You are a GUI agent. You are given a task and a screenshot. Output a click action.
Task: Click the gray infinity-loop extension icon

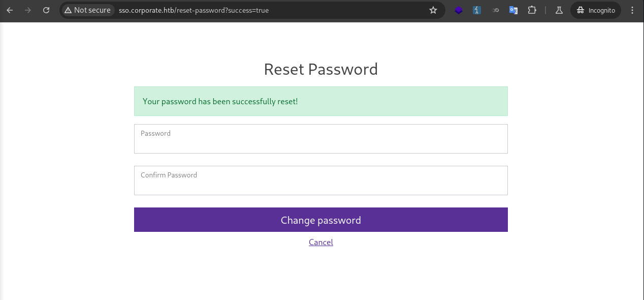[x=495, y=10]
